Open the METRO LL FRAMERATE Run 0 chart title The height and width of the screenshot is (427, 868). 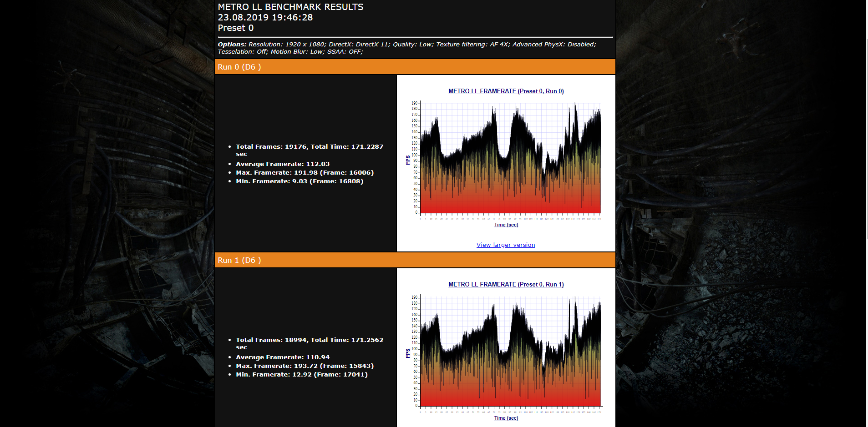pos(506,91)
